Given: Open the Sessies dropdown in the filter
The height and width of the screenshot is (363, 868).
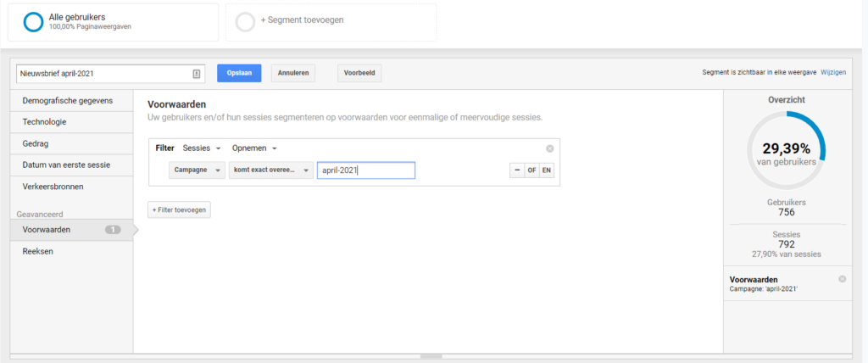Looking at the screenshot, I should 202,148.
